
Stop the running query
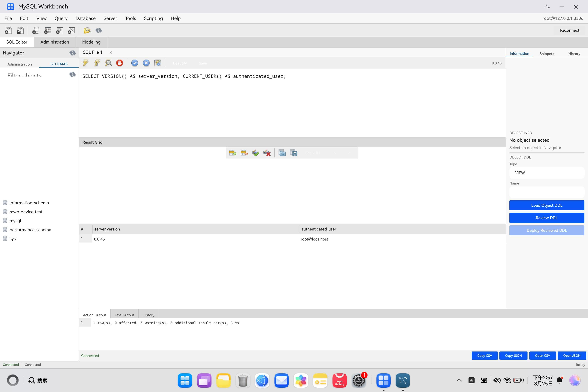[120, 63]
